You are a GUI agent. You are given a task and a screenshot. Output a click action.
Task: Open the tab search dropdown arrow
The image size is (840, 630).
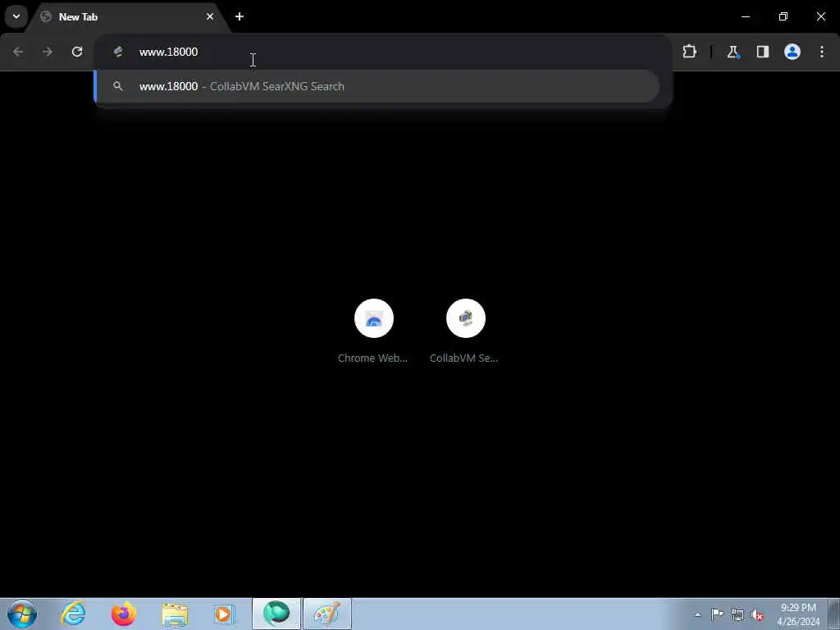click(x=16, y=16)
